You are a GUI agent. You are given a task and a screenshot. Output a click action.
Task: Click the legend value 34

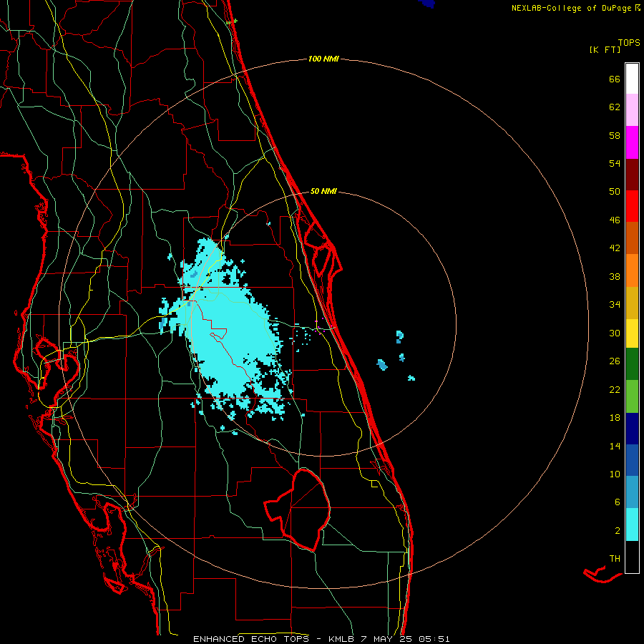pos(615,305)
